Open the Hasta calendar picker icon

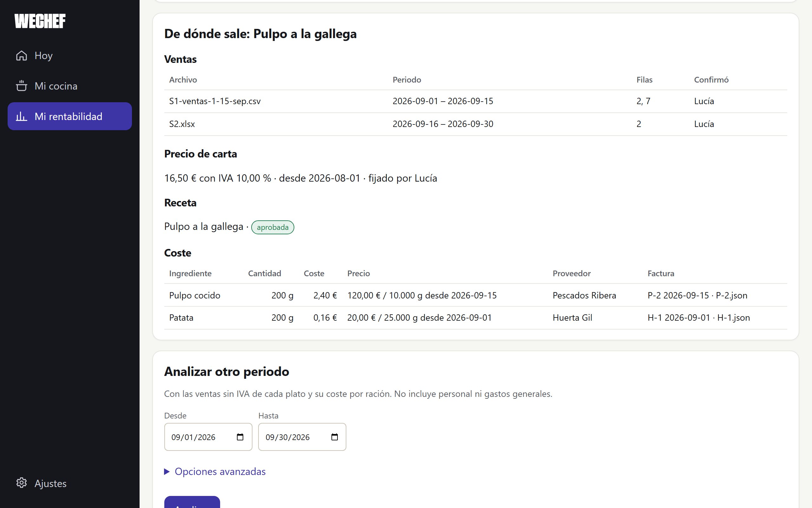pos(334,437)
